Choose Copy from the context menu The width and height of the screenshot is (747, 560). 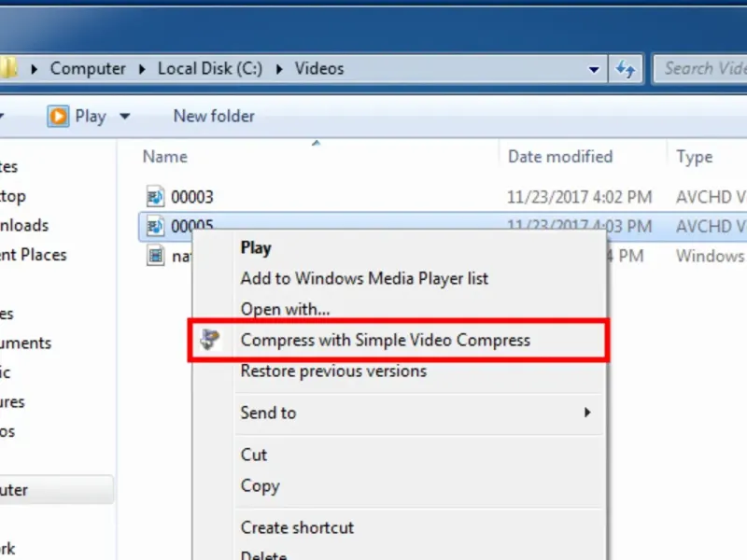point(261,485)
